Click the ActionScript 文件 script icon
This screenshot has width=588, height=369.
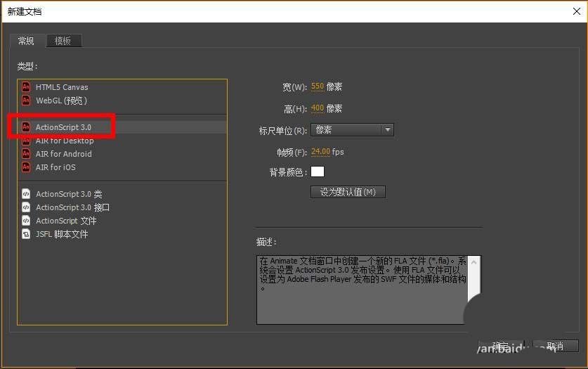(26, 221)
